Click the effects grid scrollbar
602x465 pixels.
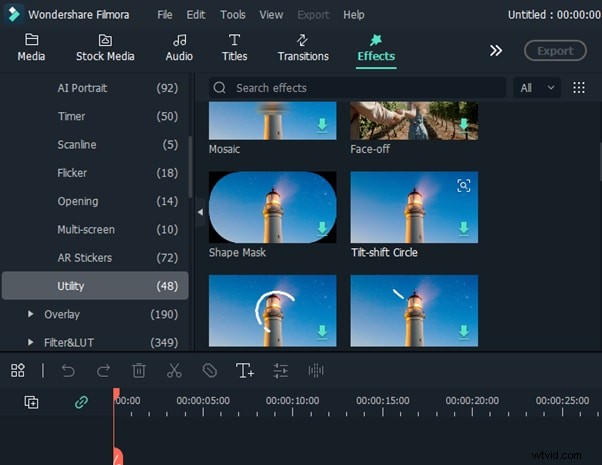600,161
